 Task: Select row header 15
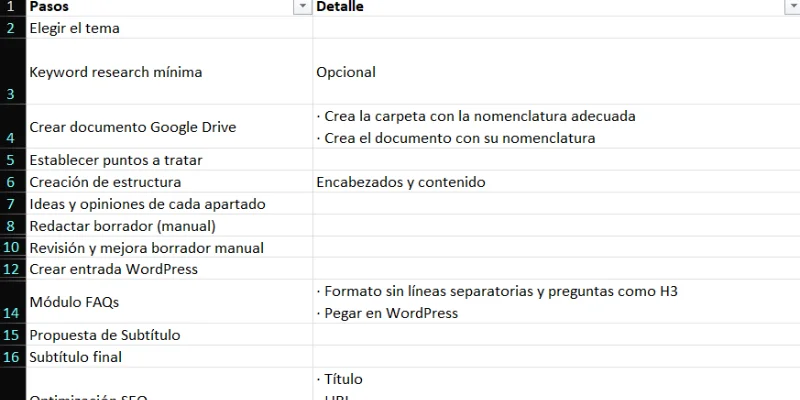coord(13,335)
